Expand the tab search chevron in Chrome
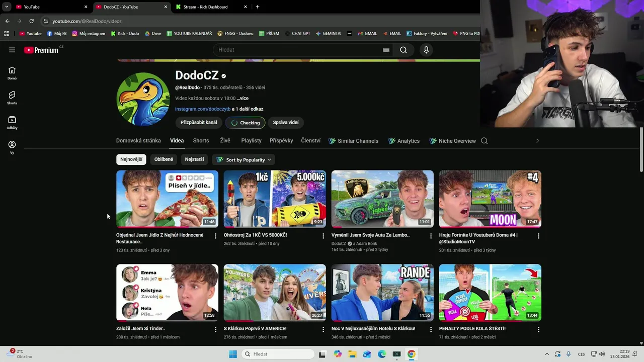 point(7,7)
